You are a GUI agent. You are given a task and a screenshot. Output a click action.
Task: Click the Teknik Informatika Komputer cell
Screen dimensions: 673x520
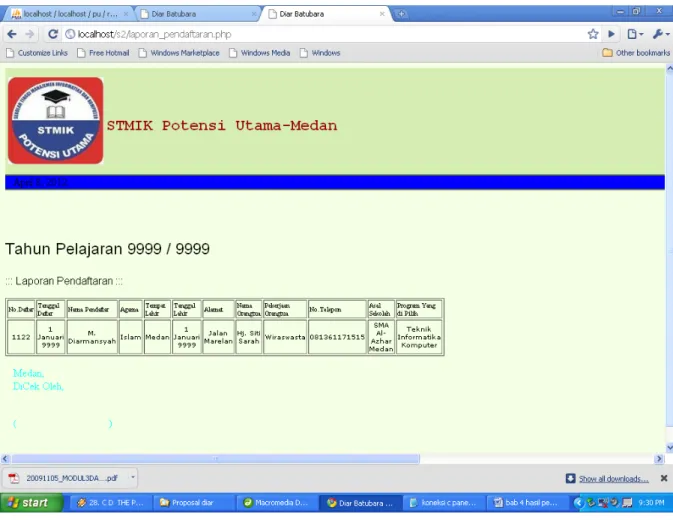click(419, 337)
